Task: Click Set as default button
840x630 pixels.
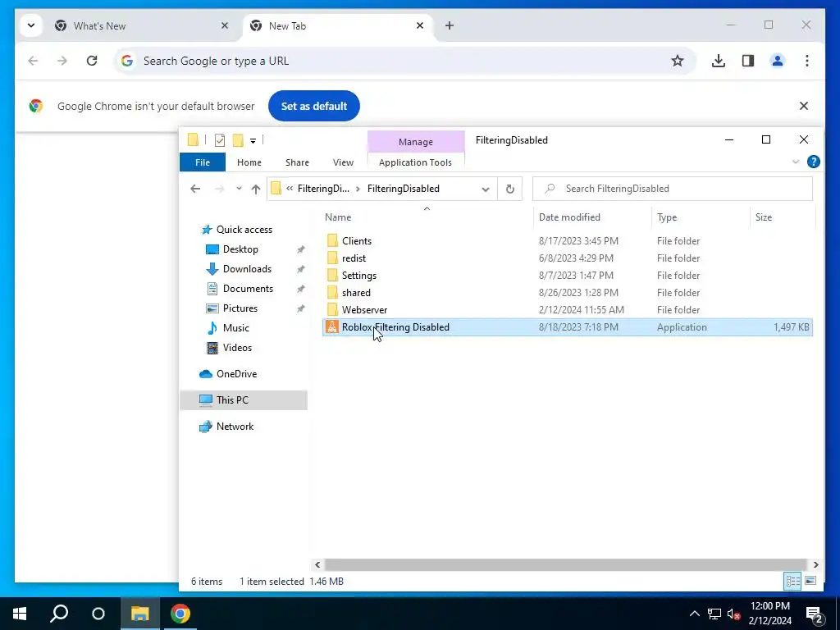Action: tap(314, 106)
